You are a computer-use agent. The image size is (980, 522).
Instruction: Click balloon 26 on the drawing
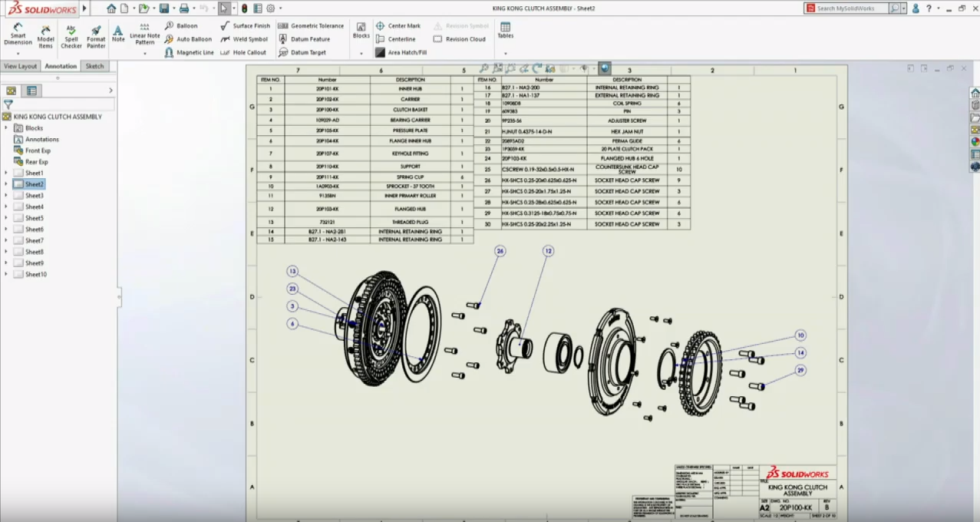point(500,251)
